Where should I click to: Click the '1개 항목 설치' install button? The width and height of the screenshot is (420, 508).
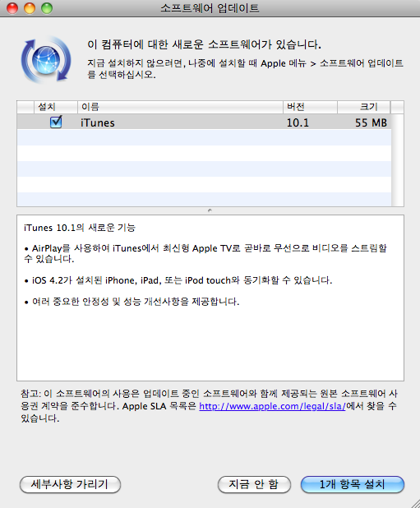click(353, 484)
